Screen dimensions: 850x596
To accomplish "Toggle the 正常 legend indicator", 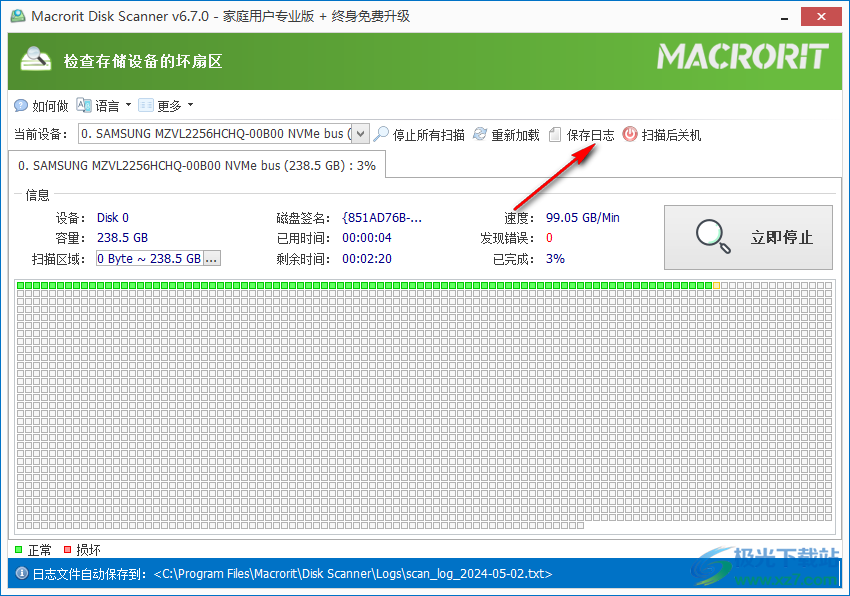I will pos(17,549).
